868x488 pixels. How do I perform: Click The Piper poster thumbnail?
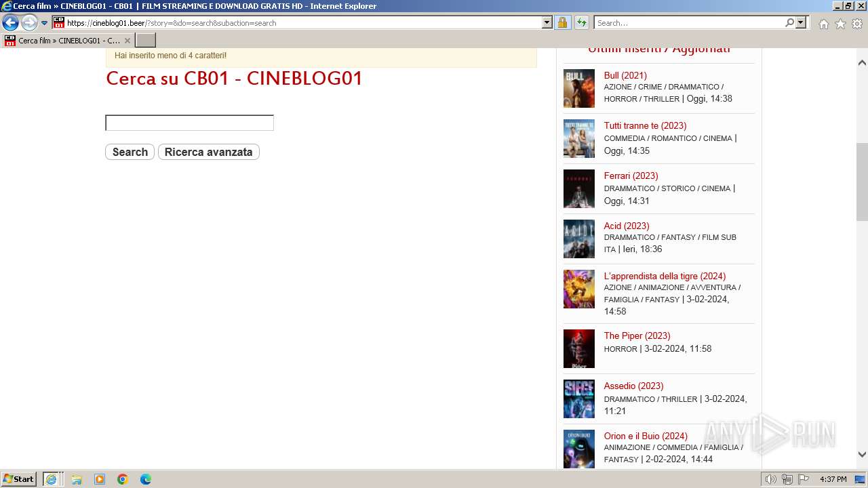point(579,348)
